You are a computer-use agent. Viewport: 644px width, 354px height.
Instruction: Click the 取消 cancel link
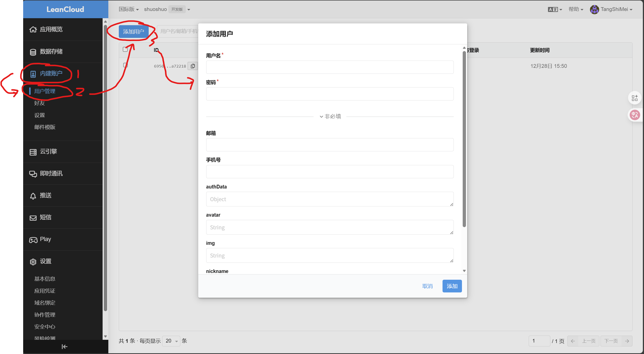(427, 286)
